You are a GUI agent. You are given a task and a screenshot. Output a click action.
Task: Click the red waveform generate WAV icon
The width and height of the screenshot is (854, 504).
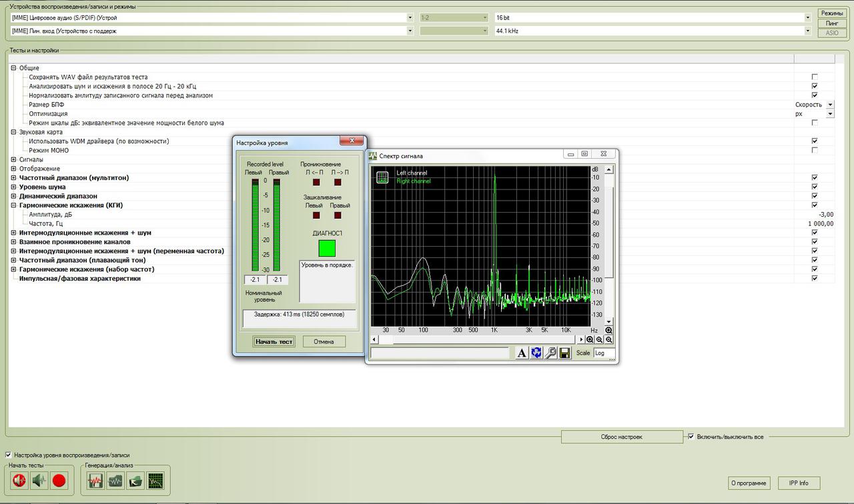(95, 480)
